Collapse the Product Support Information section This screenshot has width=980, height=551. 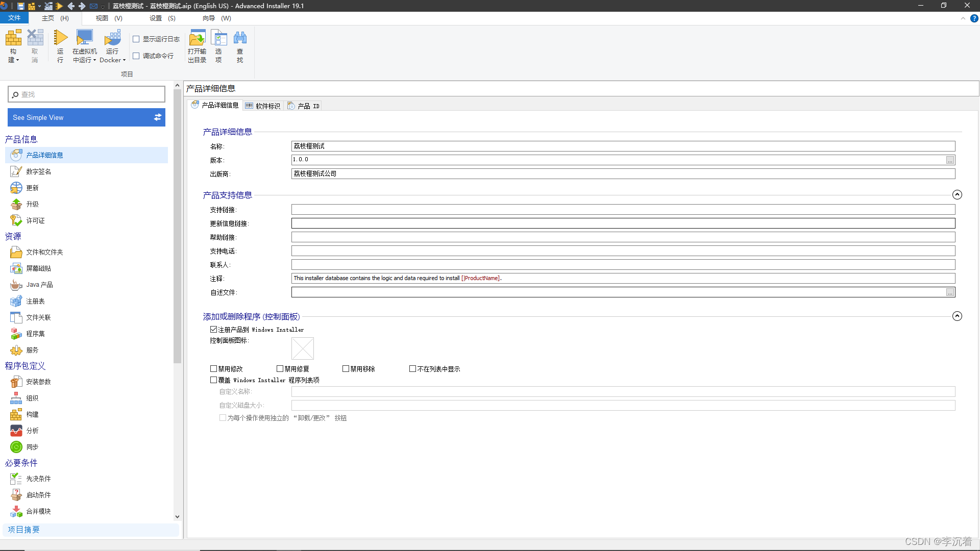pos(957,194)
